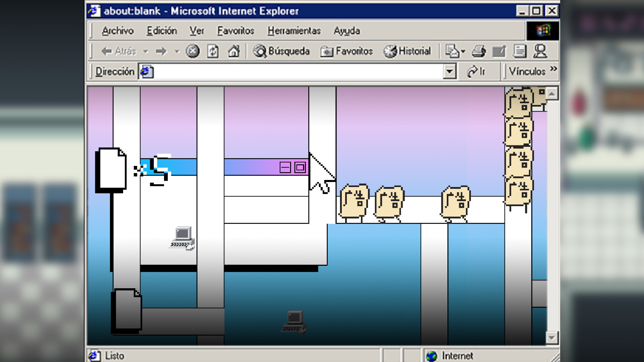Viewport: 644px width, 362px height.
Task: Open Historial using the clock icon
Action: (390, 51)
